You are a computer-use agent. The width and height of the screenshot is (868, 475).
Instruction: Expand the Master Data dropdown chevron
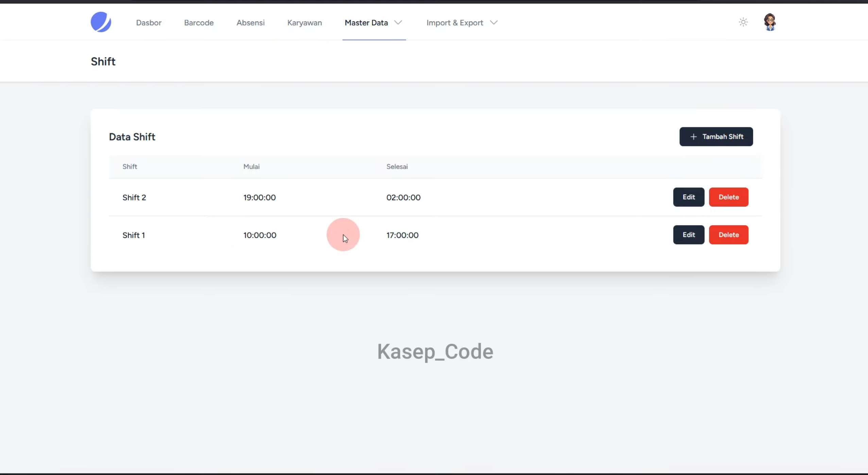tap(398, 23)
